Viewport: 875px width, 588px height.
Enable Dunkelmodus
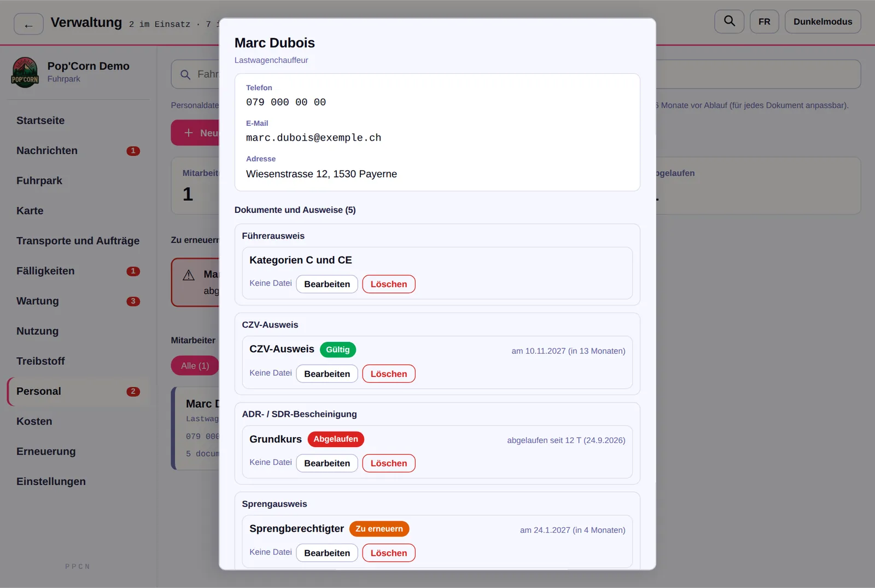[822, 21]
